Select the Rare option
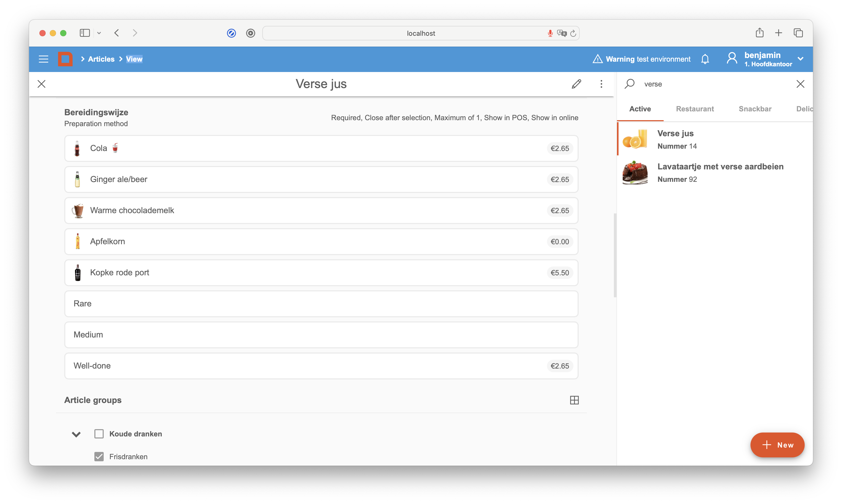 (x=321, y=304)
